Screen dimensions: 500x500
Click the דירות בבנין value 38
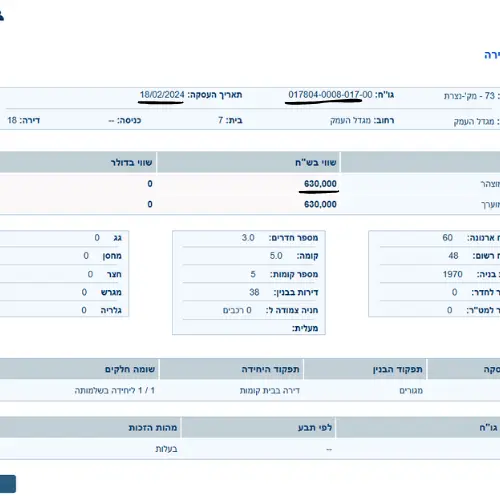(x=254, y=292)
